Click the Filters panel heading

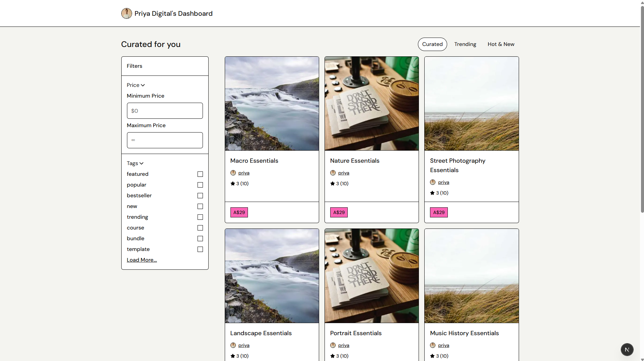134,66
